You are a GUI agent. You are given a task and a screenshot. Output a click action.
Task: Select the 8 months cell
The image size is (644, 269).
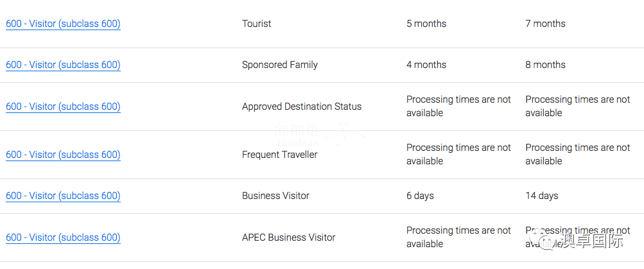(545, 65)
